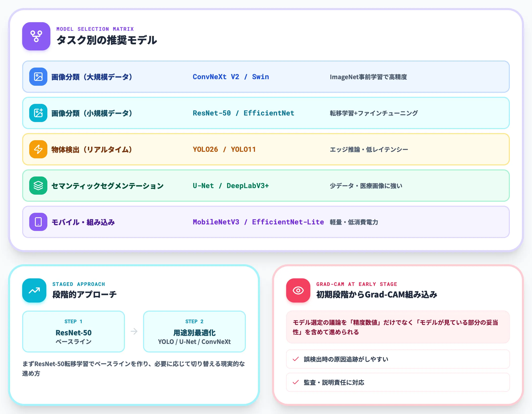This screenshot has width=532, height=414.
Task: Click the MobileNetV3 / EfficientNet-Lite model text
Action: (x=258, y=222)
